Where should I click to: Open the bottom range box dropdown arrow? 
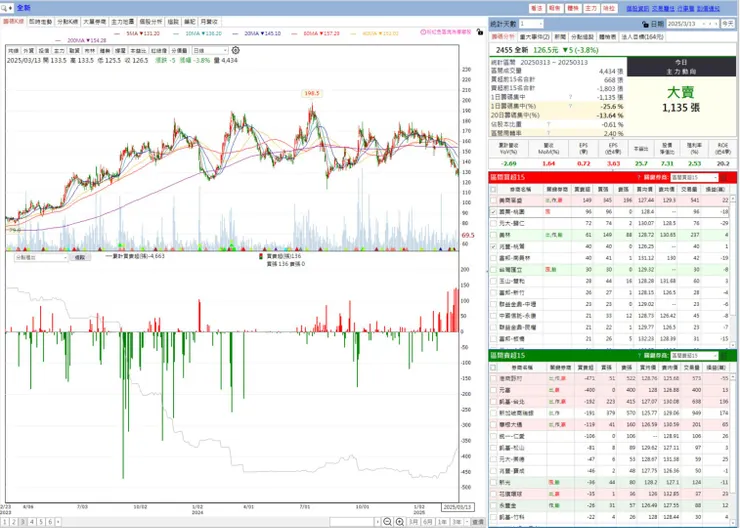click(x=377, y=522)
